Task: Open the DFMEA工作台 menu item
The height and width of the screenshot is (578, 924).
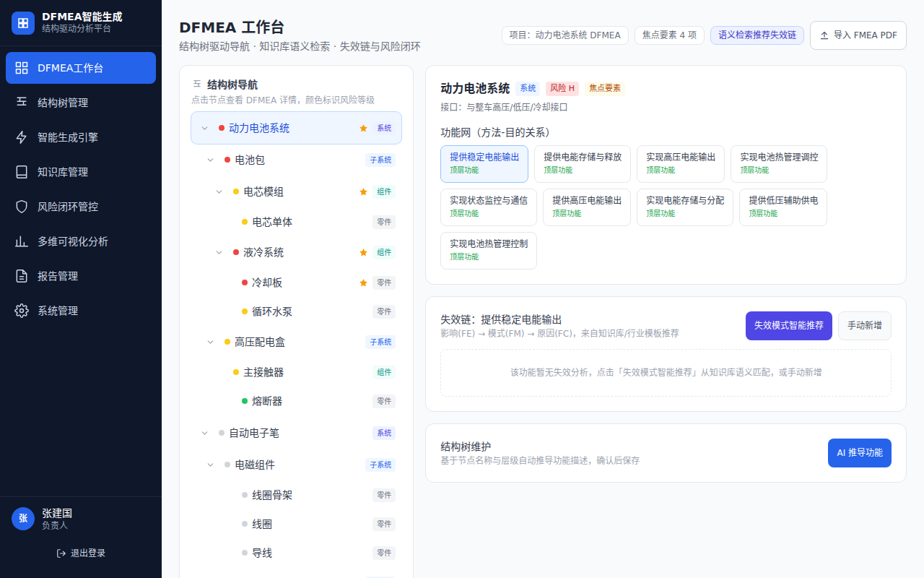Action: [x=81, y=68]
